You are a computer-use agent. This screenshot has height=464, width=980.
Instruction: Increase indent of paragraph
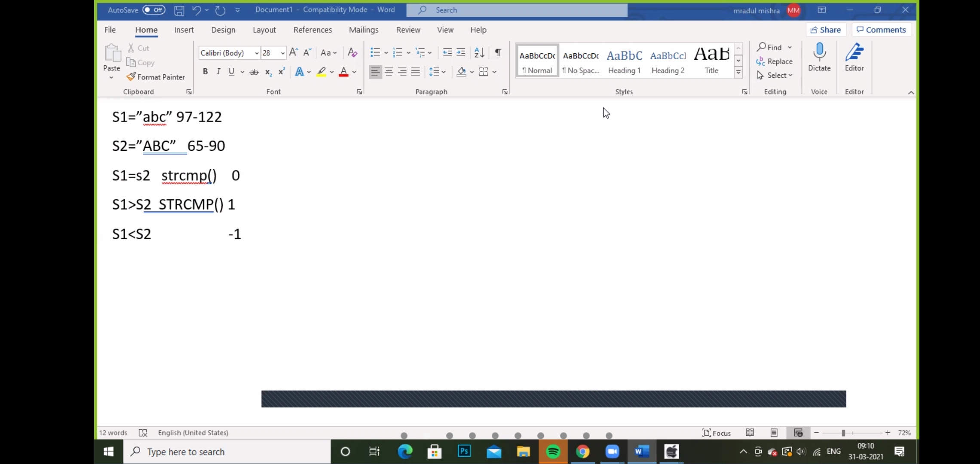pos(461,52)
